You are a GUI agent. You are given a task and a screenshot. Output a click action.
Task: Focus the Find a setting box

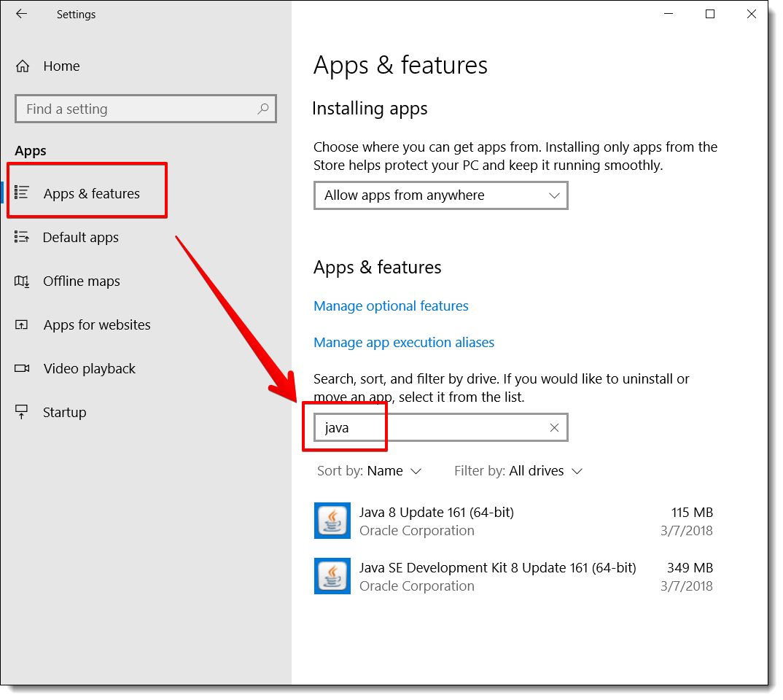146,109
